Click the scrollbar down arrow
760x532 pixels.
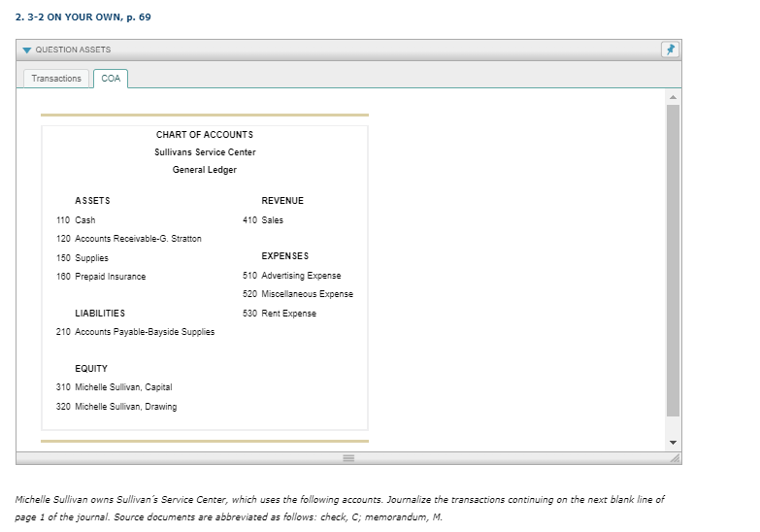(673, 443)
